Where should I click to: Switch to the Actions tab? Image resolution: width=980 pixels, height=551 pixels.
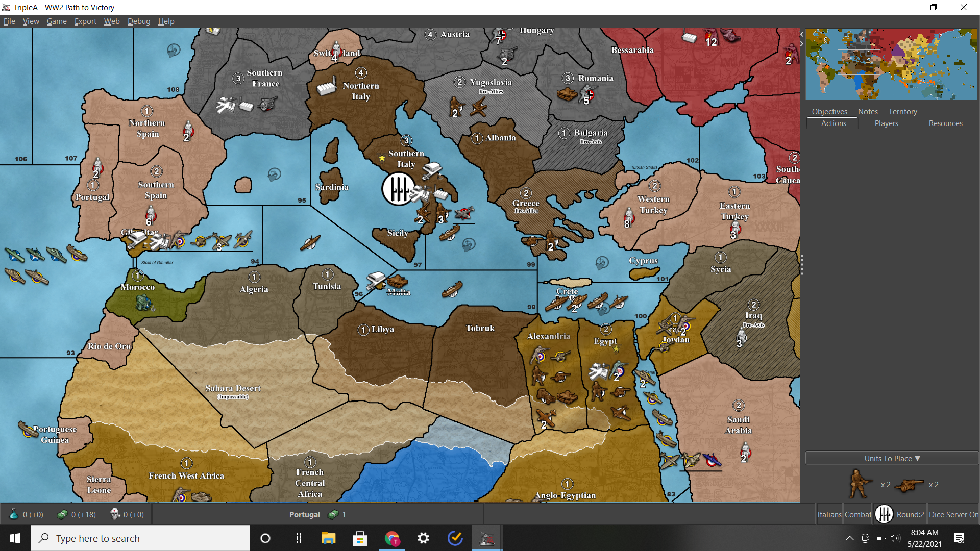click(834, 123)
